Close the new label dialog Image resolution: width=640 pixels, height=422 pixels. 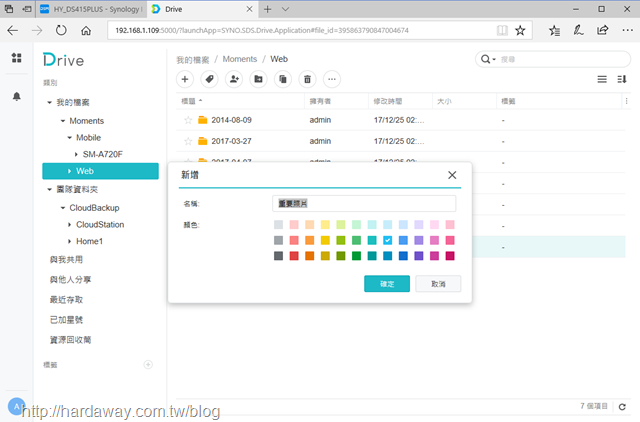click(x=452, y=175)
